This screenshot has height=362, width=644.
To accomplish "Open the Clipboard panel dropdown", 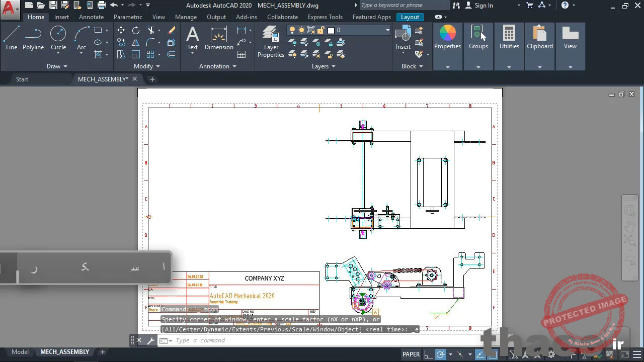I will 540,66.
